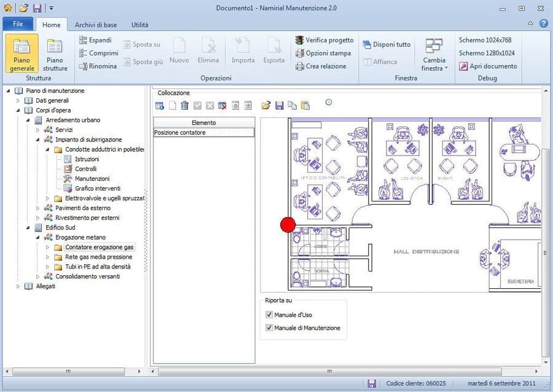Click the Disponi tutto button
This screenshot has width=553, height=392.
click(x=386, y=45)
